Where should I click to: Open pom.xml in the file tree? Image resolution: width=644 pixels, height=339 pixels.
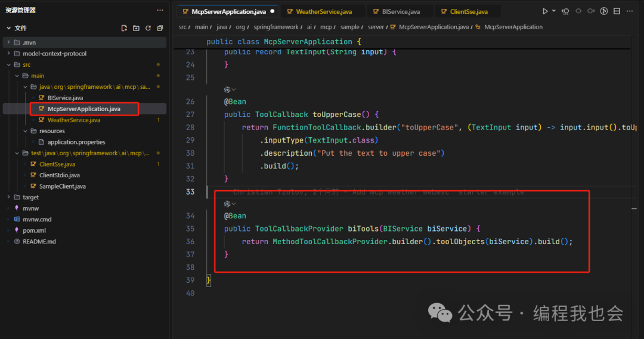[33, 230]
